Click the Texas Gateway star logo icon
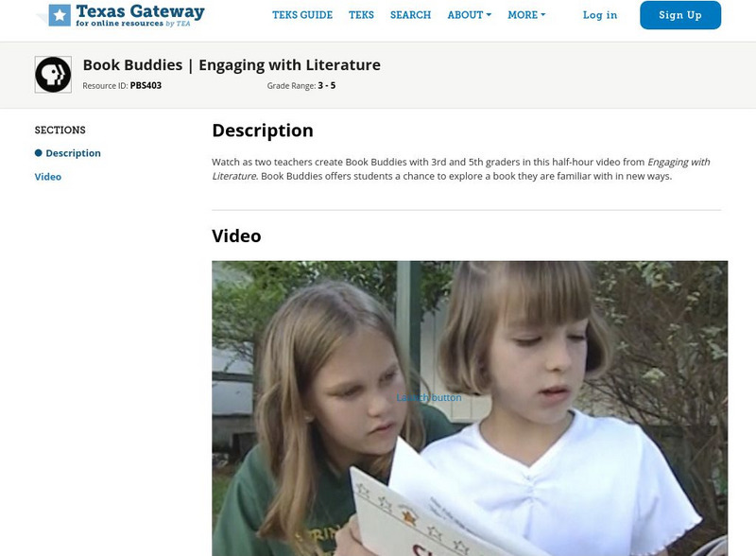The height and width of the screenshot is (556, 756). pos(60,15)
